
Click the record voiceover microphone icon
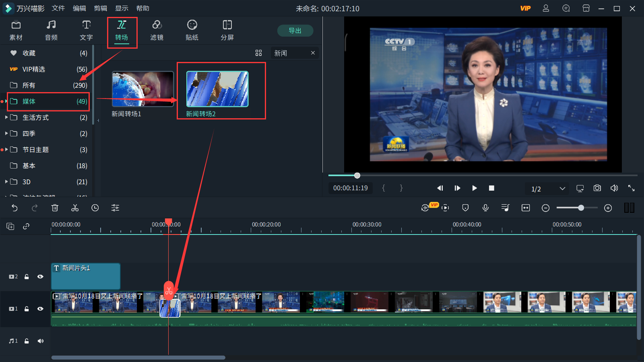click(x=485, y=208)
